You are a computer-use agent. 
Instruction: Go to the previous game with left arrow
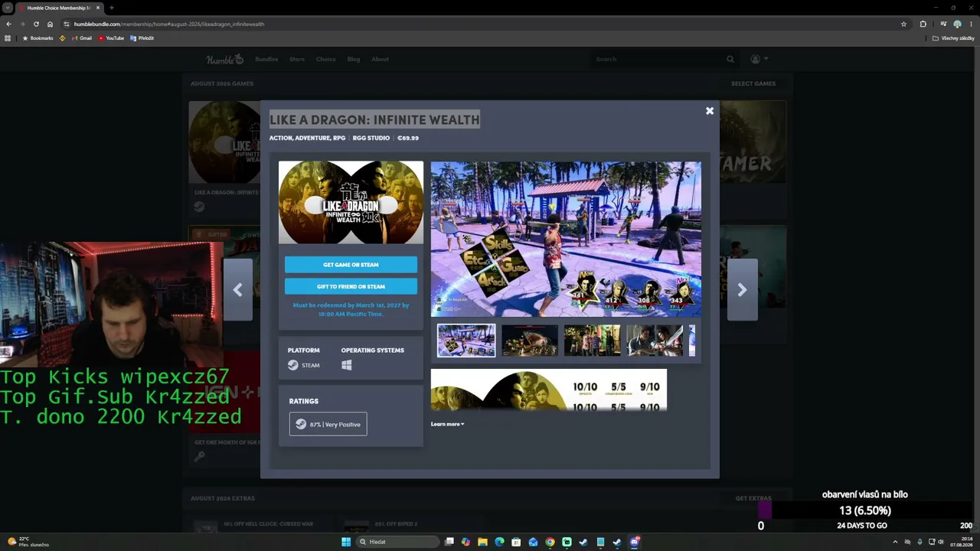point(237,289)
